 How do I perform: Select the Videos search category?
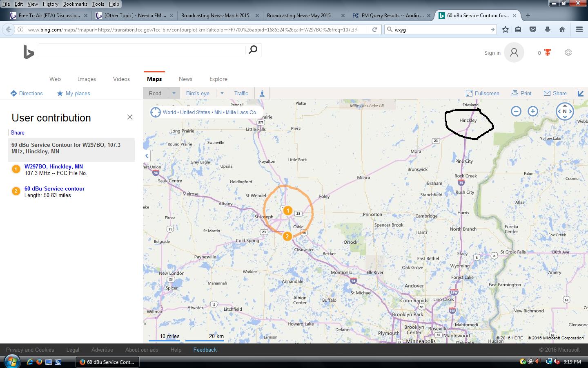point(121,79)
